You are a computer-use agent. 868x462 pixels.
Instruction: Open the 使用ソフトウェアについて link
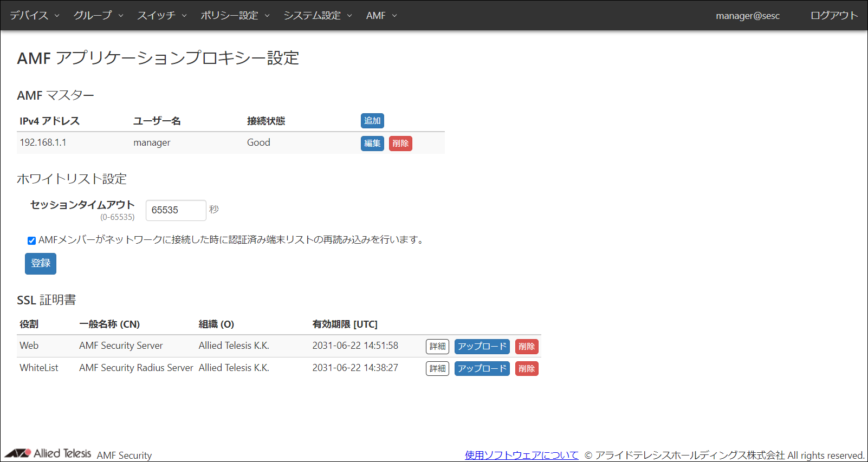521,455
